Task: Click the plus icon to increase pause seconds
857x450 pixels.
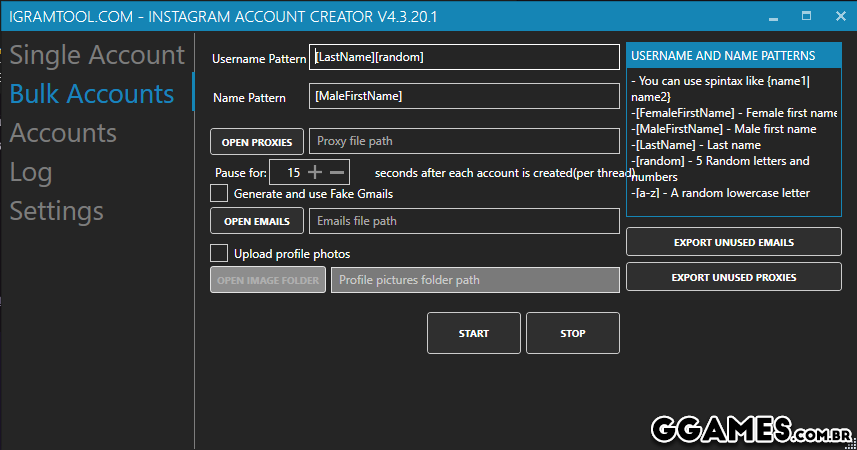Action: pos(315,173)
